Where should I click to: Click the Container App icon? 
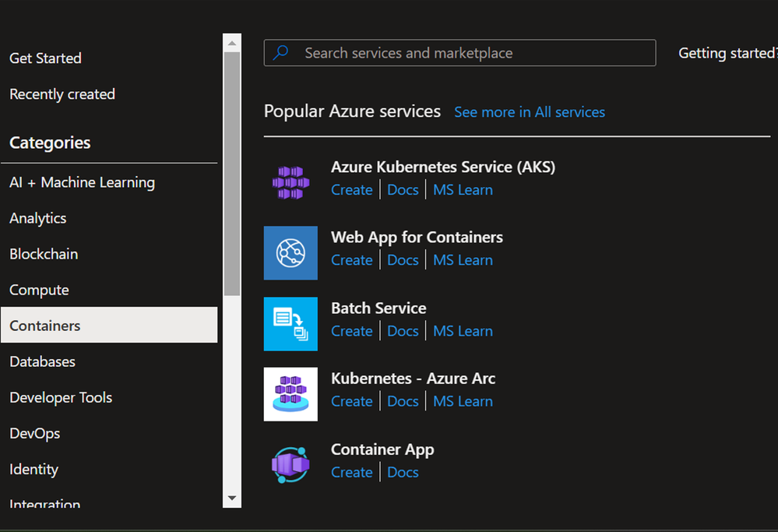(290, 465)
